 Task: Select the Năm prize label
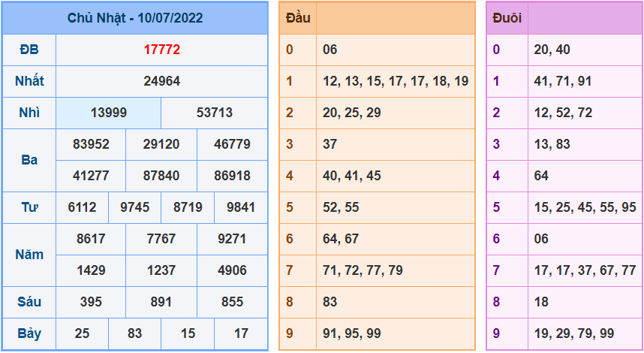tap(29, 255)
